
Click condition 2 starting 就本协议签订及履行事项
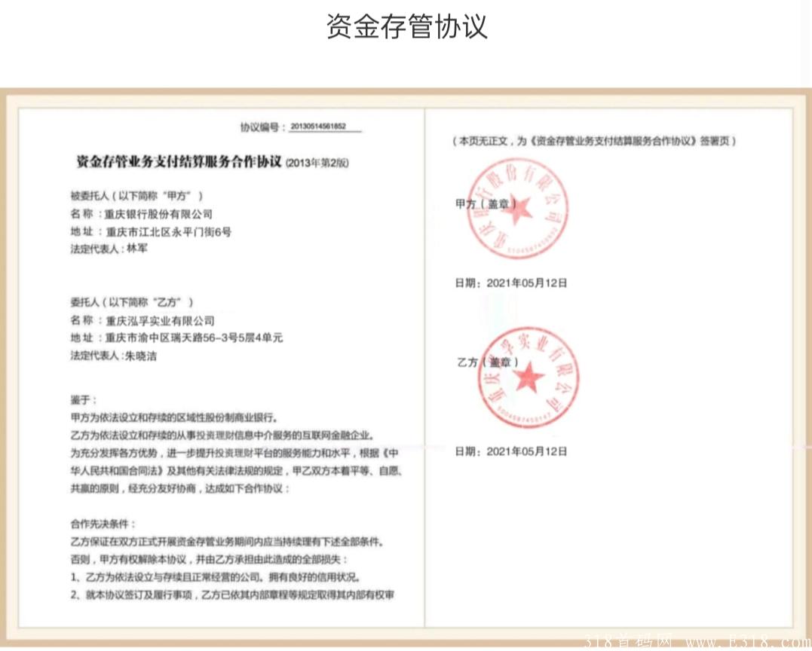(232, 595)
